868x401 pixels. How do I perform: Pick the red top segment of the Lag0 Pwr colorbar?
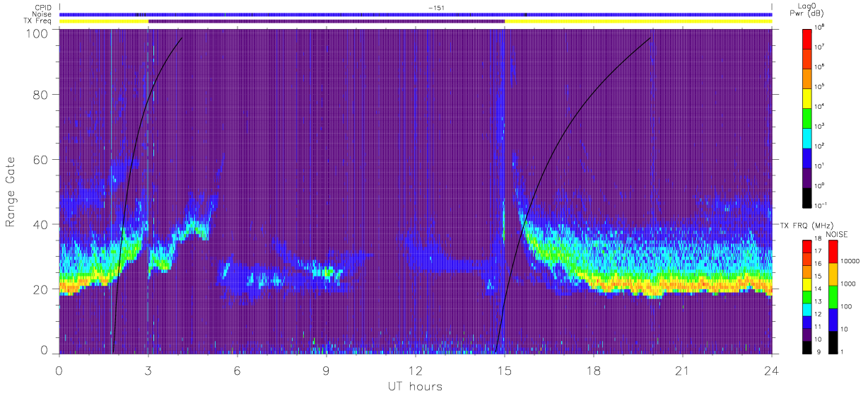point(808,37)
